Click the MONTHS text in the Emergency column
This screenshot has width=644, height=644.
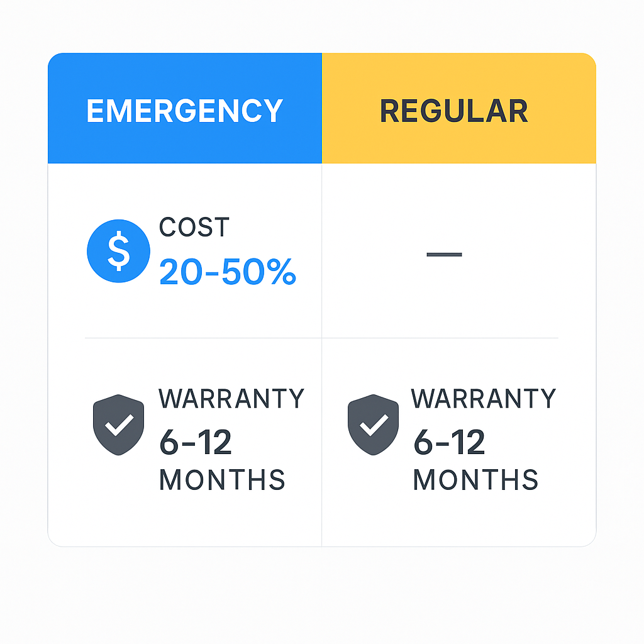click(222, 480)
